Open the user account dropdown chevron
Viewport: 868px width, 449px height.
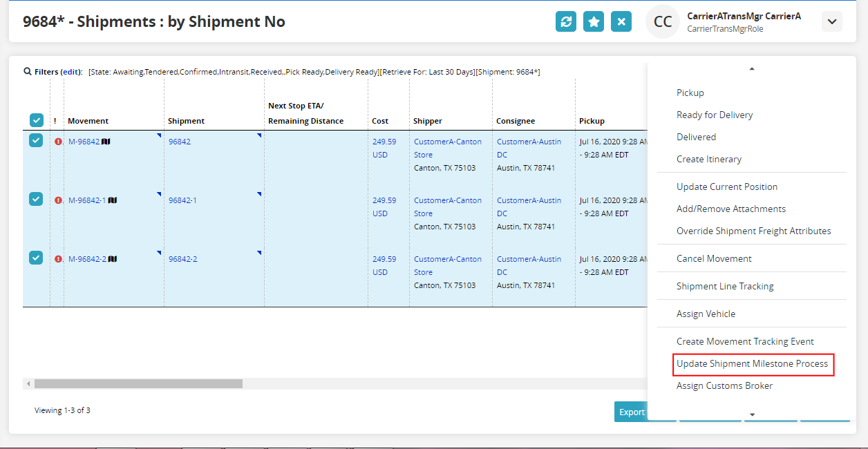(832, 21)
